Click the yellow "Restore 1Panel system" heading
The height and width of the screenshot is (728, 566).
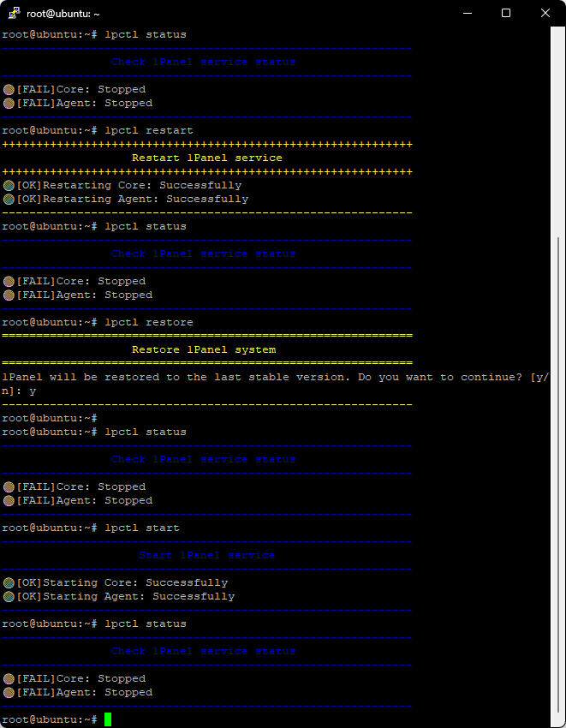pyautogui.click(x=203, y=349)
